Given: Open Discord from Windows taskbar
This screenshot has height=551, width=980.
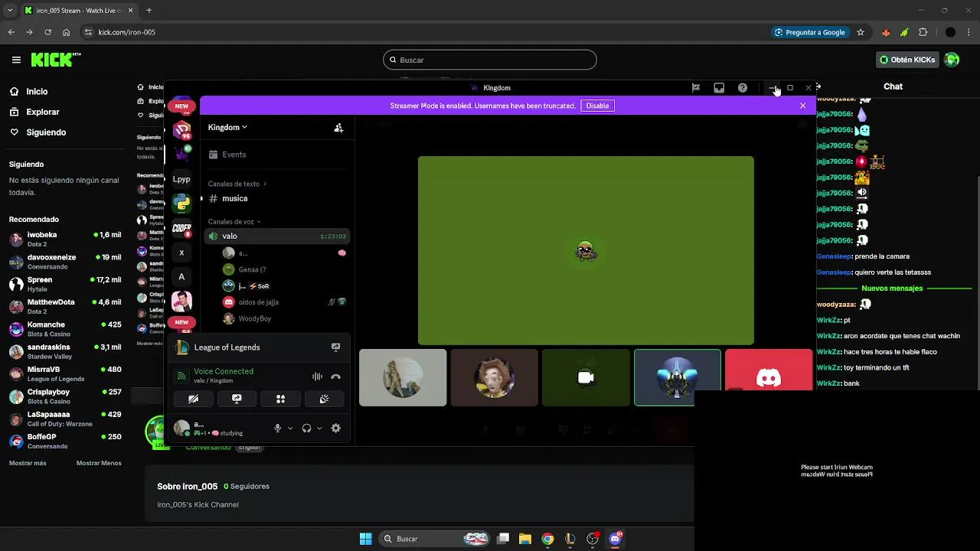Looking at the screenshot, I should tap(615, 539).
